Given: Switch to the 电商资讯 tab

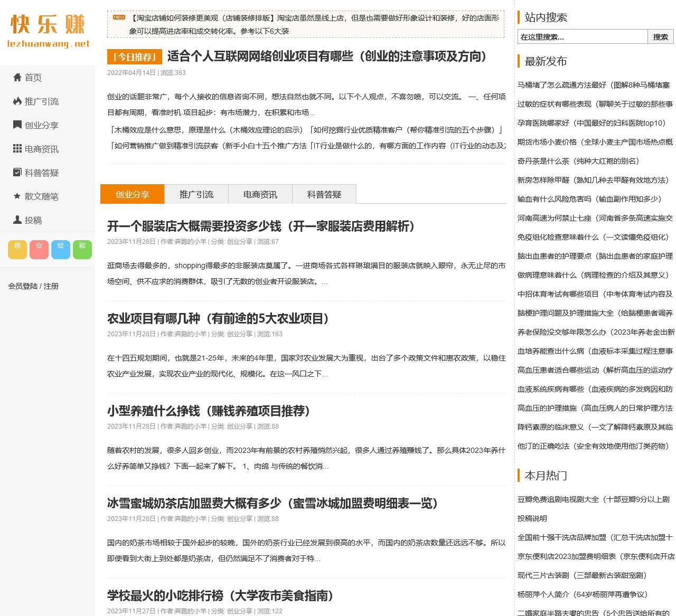Looking at the screenshot, I should (260, 194).
